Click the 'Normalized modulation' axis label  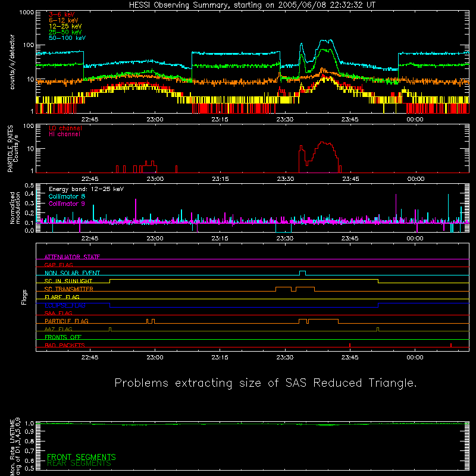pyautogui.click(x=15, y=208)
